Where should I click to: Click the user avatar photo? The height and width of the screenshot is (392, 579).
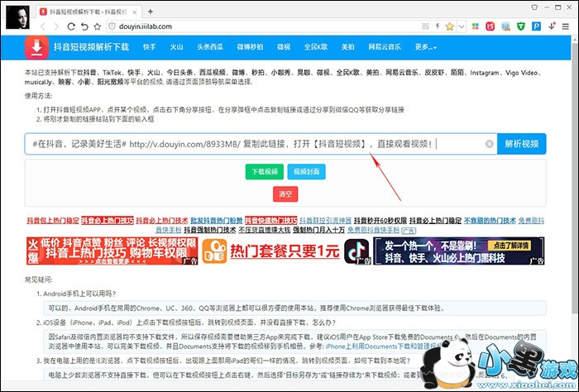(17, 17)
